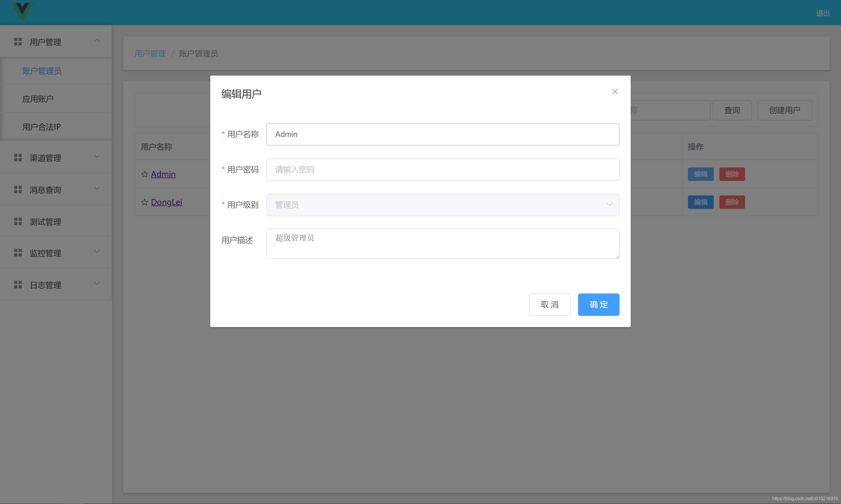Image resolution: width=841 pixels, height=504 pixels.
Task: Click grid icon beside 渠道管理
Action: point(18,158)
